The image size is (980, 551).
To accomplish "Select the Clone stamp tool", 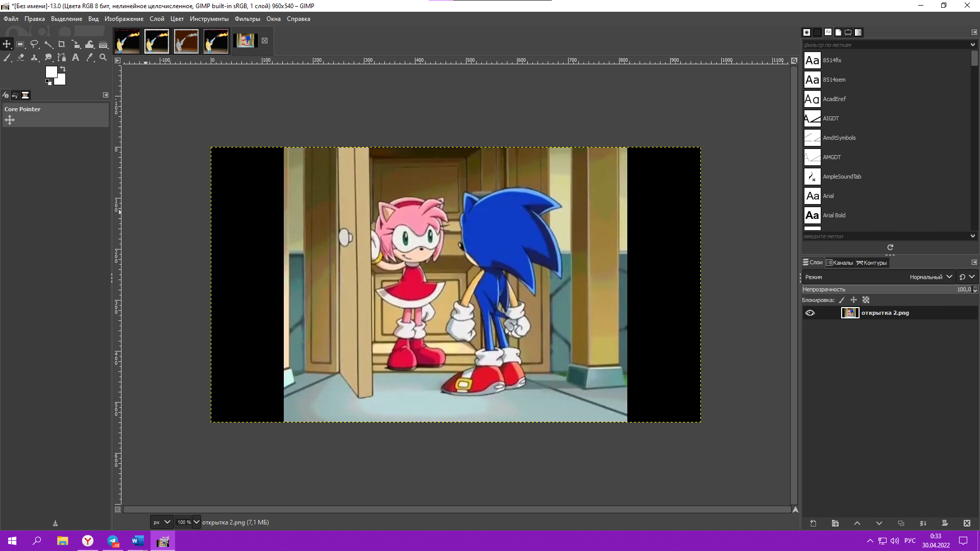I will pos(34,58).
